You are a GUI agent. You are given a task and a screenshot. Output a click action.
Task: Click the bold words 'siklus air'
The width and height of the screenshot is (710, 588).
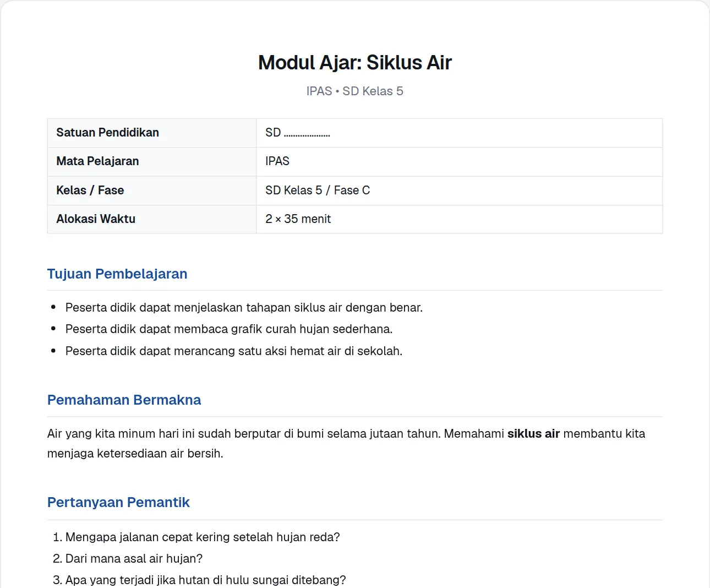click(x=533, y=434)
